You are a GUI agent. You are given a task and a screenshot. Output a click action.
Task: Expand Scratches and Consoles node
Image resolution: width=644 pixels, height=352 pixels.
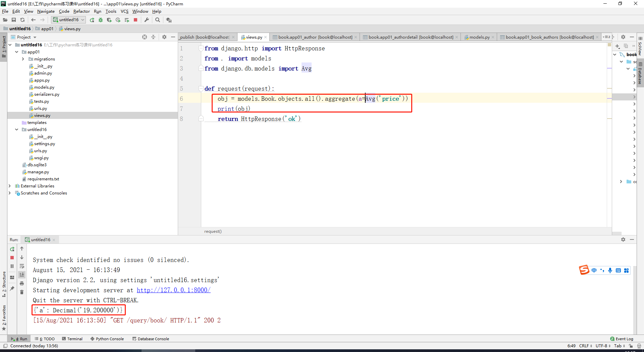tap(10, 193)
